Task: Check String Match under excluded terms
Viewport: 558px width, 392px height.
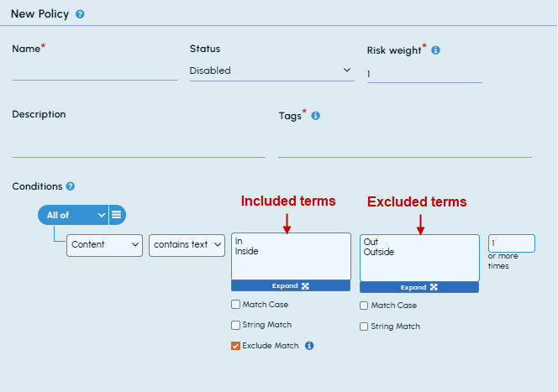Action: coord(364,327)
